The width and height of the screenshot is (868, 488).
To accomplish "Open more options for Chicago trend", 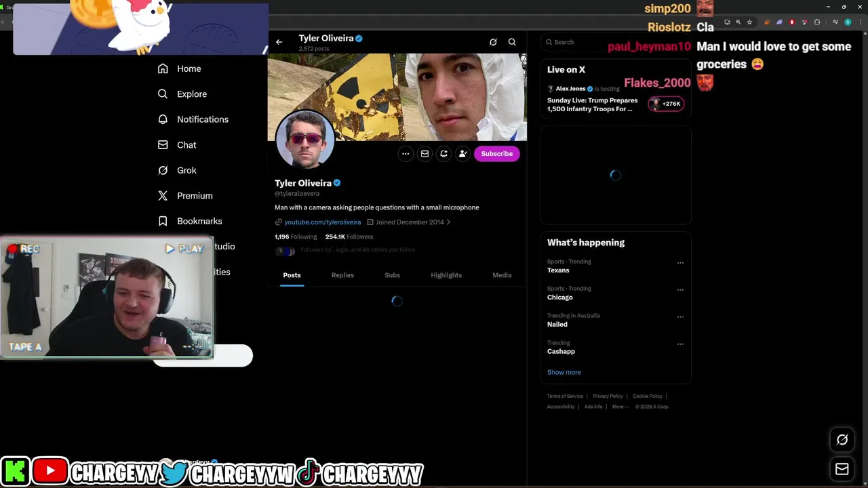I will click(680, 290).
